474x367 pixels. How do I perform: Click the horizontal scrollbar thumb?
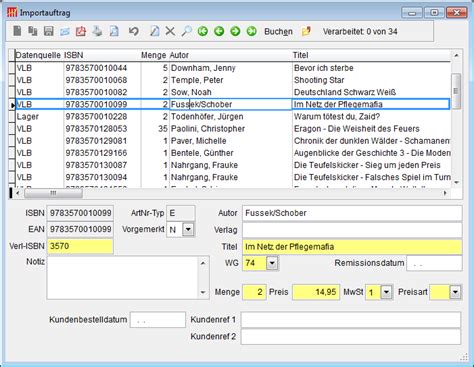(x=53, y=193)
